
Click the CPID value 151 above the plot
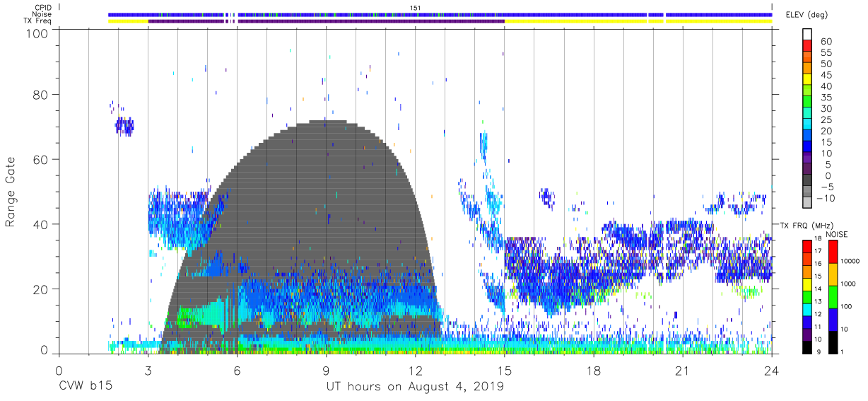tap(415, 7)
